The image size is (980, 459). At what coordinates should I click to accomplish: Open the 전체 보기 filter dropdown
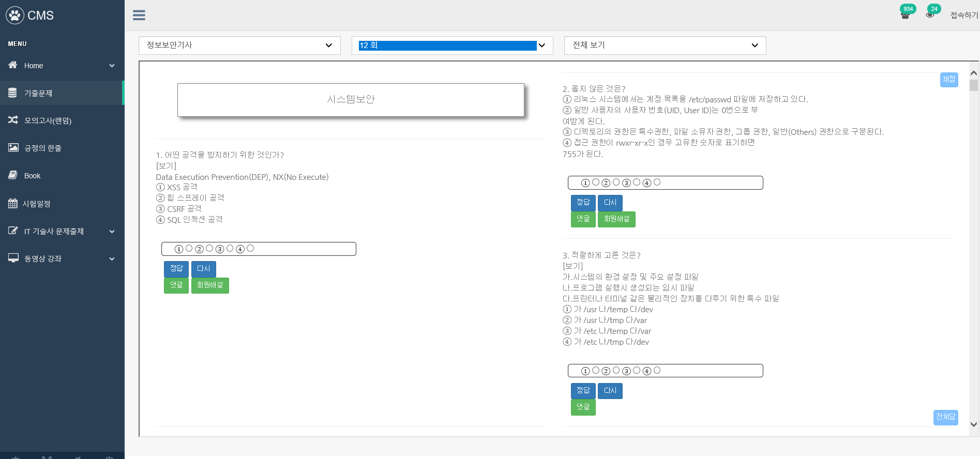[x=665, y=45]
